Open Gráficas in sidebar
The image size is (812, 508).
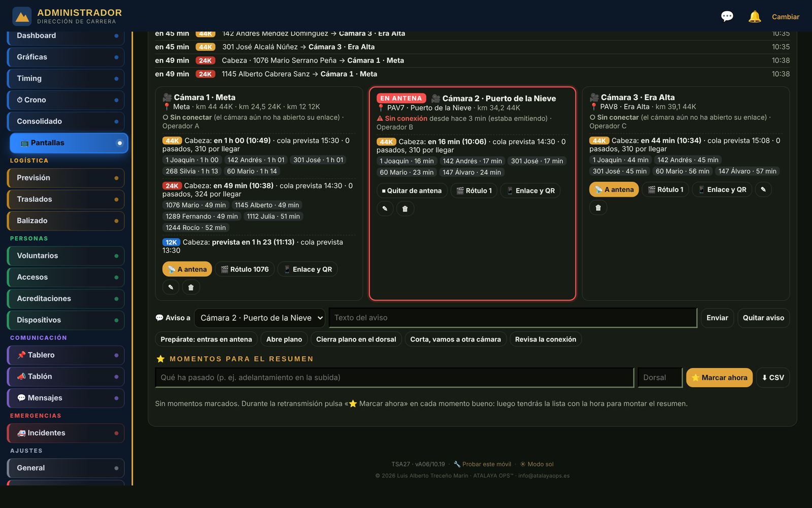(x=66, y=57)
